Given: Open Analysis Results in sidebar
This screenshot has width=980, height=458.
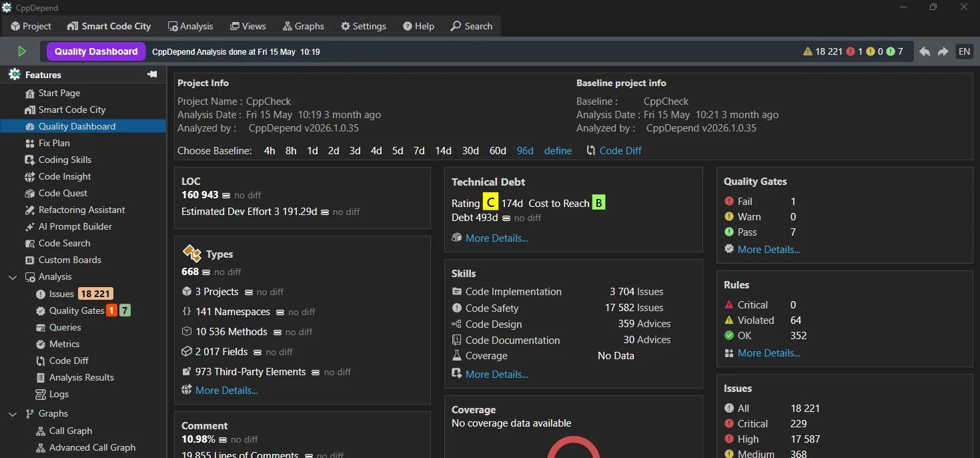Looking at the screenshot, I should click(x=83, y=377).
